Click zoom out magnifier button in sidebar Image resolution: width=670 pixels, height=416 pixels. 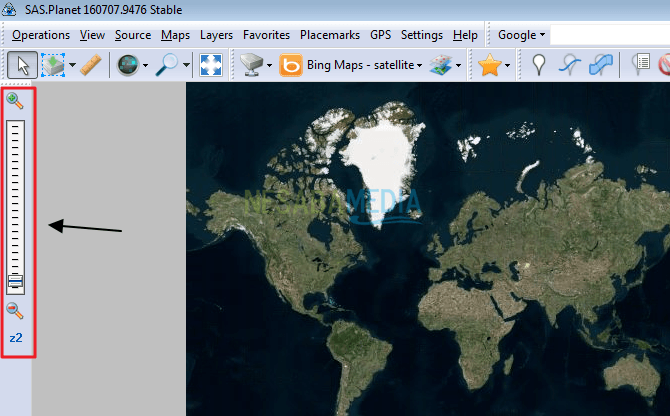coord(15,311)
